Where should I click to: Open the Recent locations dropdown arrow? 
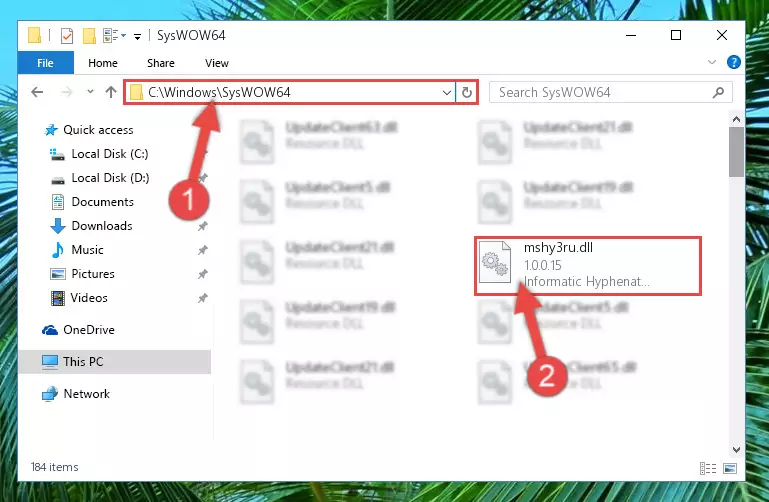tap(90, 92)
